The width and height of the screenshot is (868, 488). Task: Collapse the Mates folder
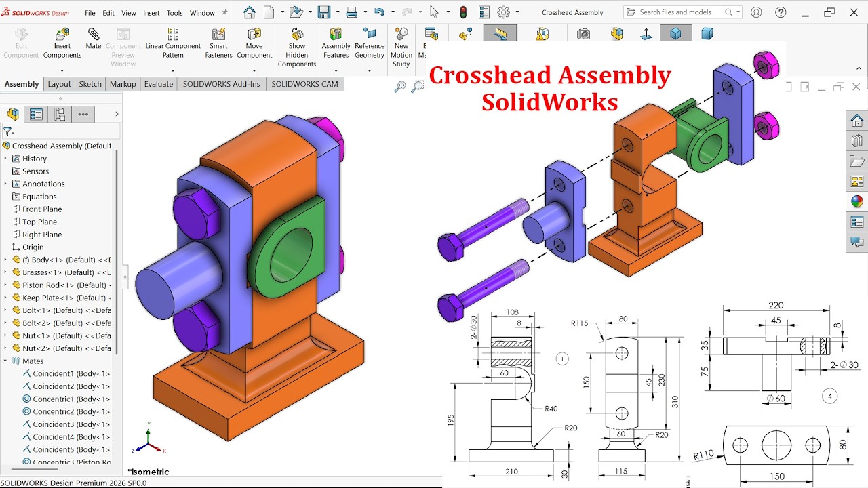click(x=5, y=361)
